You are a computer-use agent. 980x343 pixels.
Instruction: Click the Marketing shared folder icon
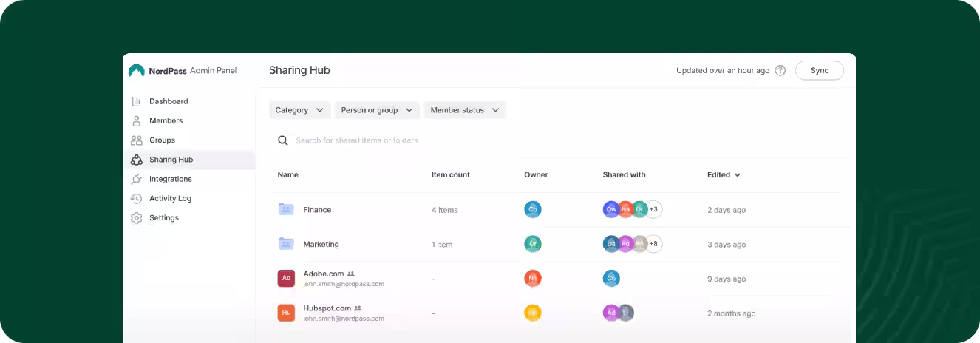tap(286, 244)
